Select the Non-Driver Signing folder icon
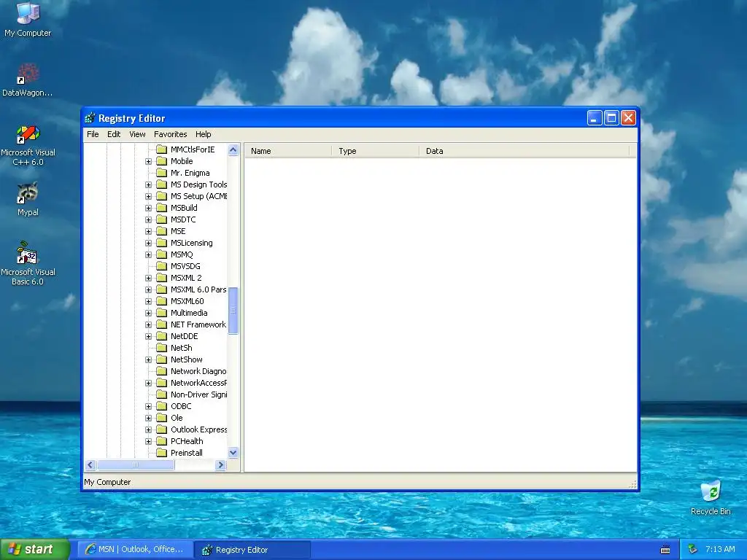The width and height of the screenshot is (747, 560). pos(162,394)
